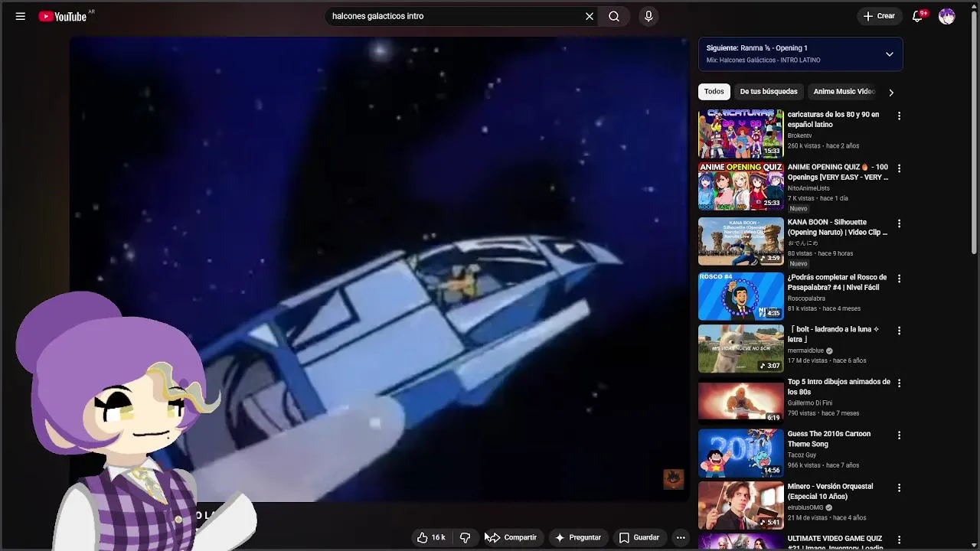Open elrubiusOMG channel name
The width and height of the screenshot is (980, 551).
pos(805,507)
